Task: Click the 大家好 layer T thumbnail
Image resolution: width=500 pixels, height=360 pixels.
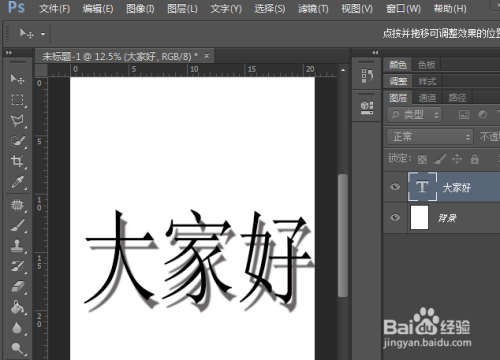Action: click(x=422, y=187)
